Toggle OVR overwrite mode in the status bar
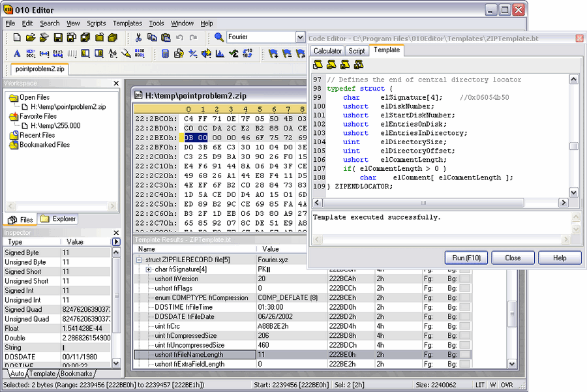This screenshot has width=587, height=392. [506, 385]
